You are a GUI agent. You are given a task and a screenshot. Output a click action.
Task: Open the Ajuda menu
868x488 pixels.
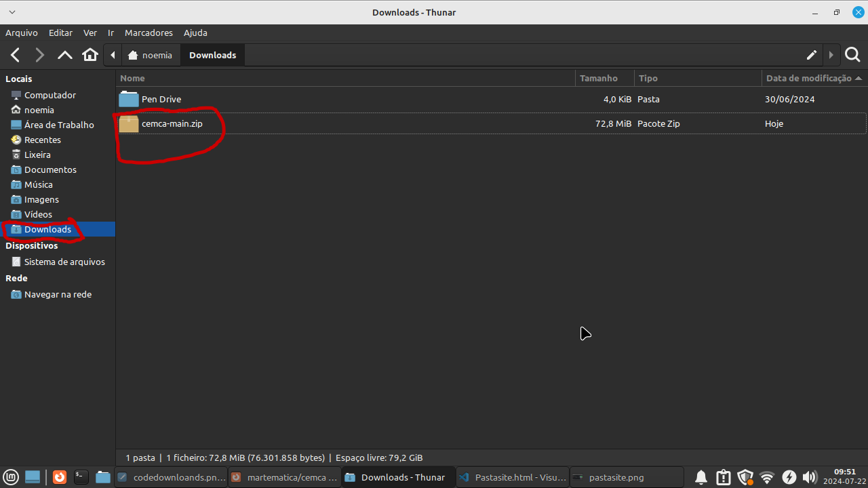195,33
